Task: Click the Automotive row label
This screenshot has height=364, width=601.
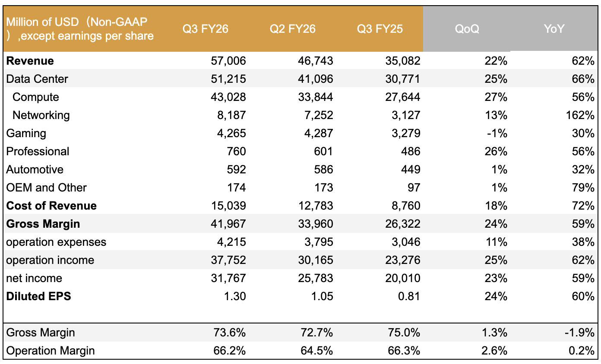Action: pyautogui.click(x=35, y=169)
